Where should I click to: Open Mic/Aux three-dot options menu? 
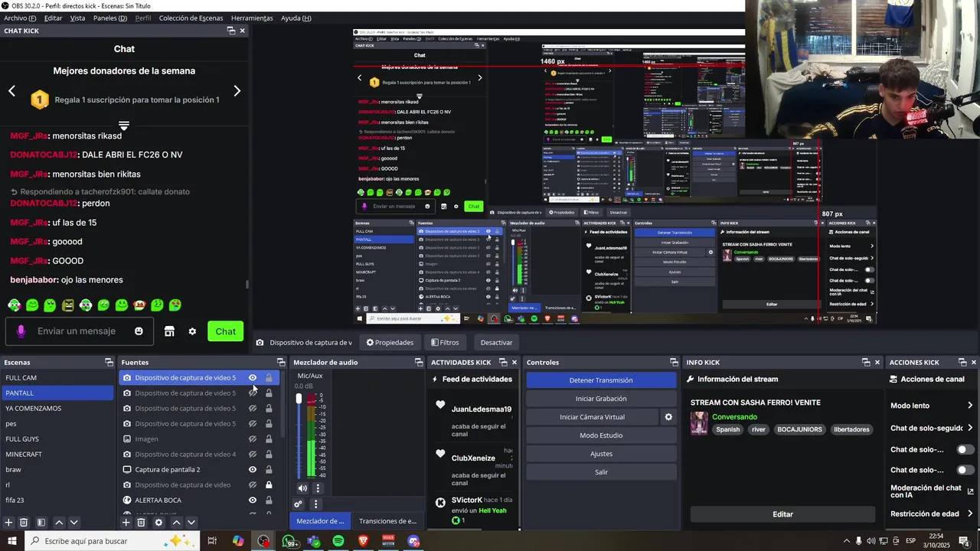point(318,488)
